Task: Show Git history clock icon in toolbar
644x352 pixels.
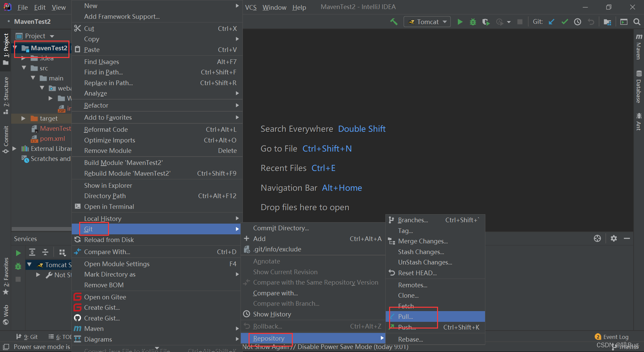Action: [578, 22]
